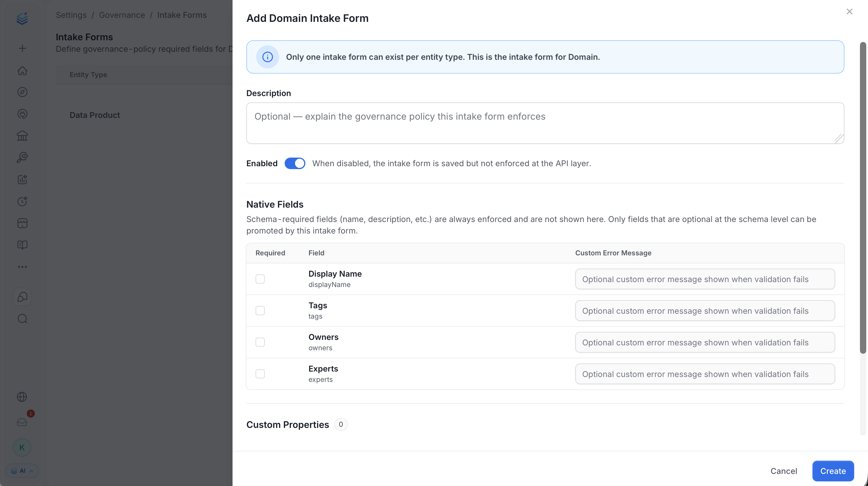Click the Custom Properties count badge
Viewport: 868px width, 486px height.
click(341, 424)
